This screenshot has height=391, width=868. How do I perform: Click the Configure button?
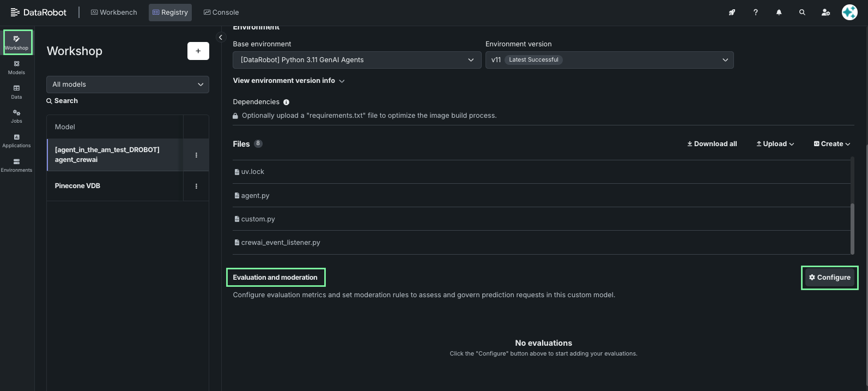click(x=829, y=278)
